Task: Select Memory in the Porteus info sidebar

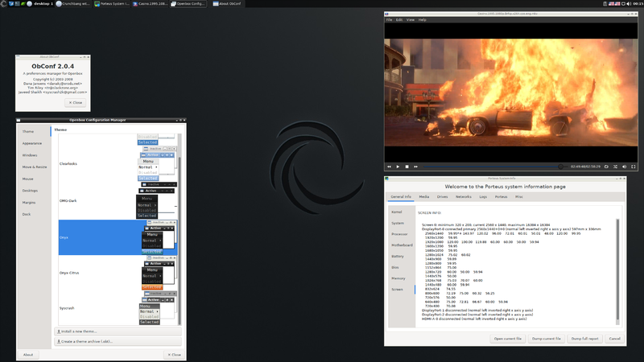Action: tap(398, 278)
